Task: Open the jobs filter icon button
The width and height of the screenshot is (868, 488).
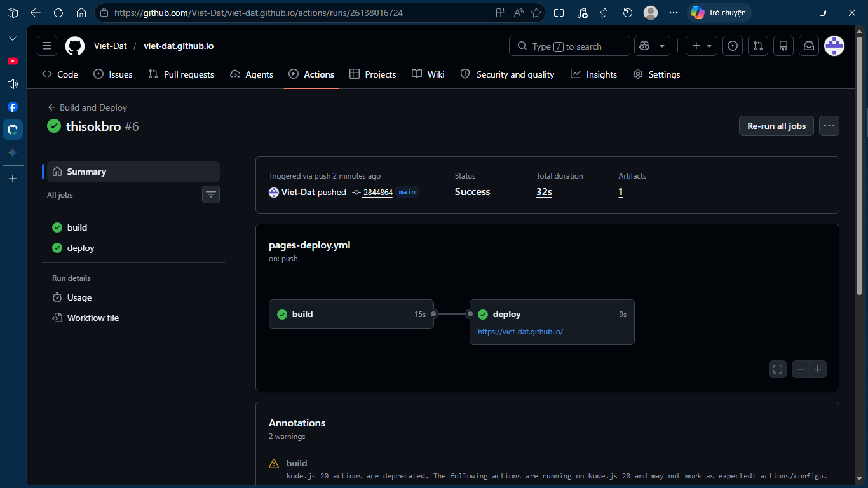Action: tap(211, 194)
